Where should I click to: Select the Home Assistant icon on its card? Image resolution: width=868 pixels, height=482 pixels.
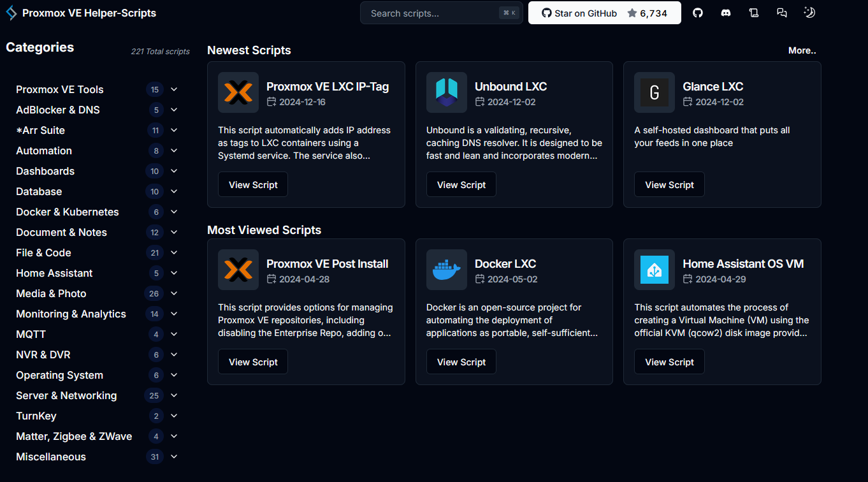tap(655, 269)
